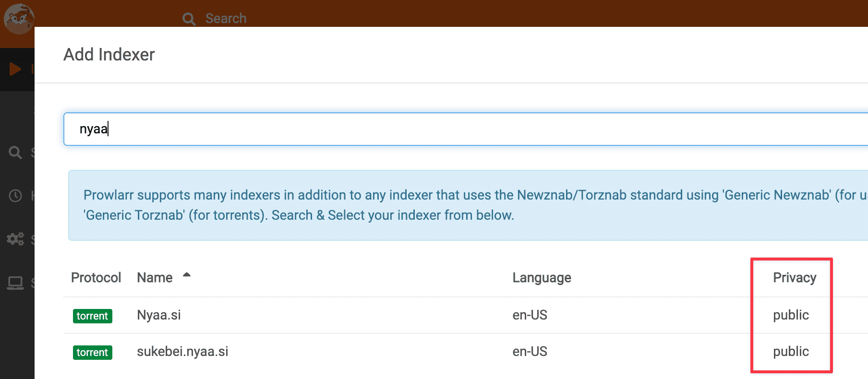Toggle the Name column sort arrow
Screen dimensions: 868x379
(187, 275)
